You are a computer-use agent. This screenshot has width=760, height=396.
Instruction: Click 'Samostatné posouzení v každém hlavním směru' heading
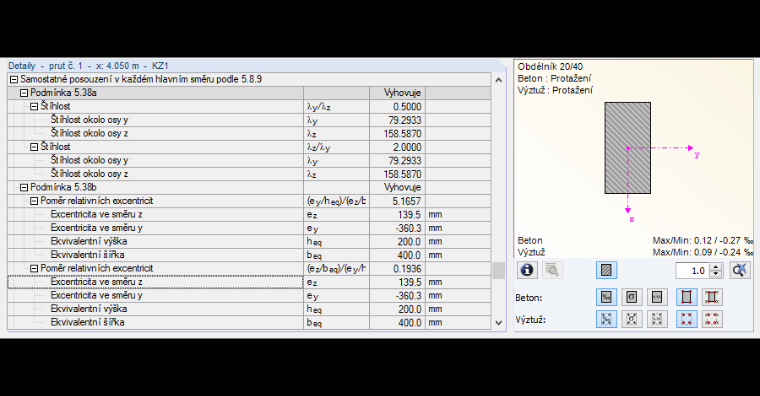141,79
